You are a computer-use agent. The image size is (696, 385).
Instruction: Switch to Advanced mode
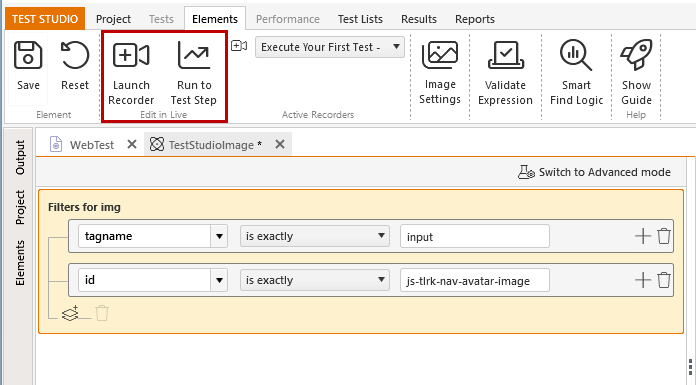[594, 172]
